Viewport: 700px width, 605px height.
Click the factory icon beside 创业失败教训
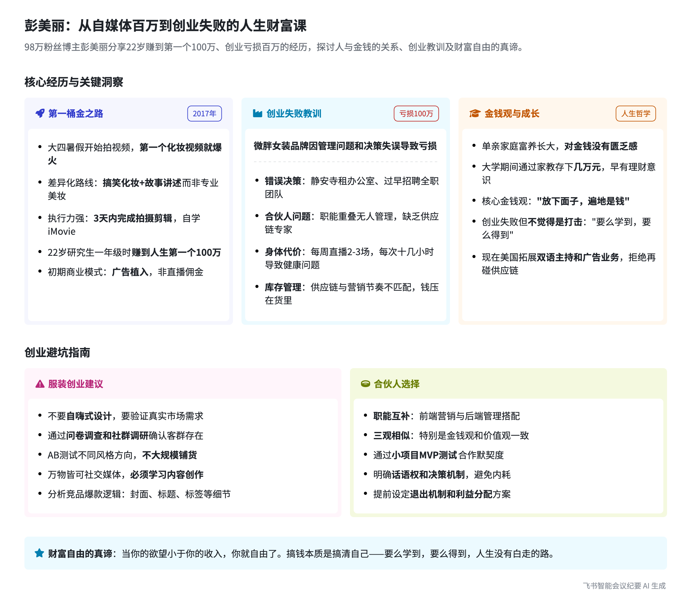point(257,114)
